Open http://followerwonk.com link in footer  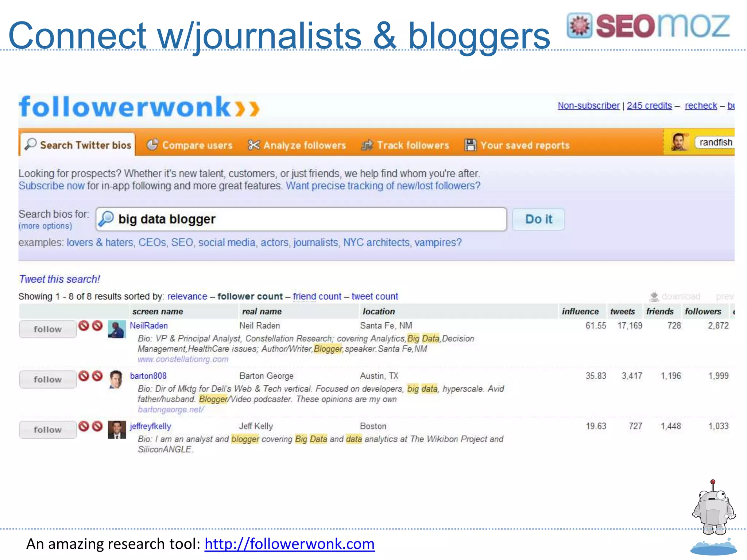click(290, 544)
